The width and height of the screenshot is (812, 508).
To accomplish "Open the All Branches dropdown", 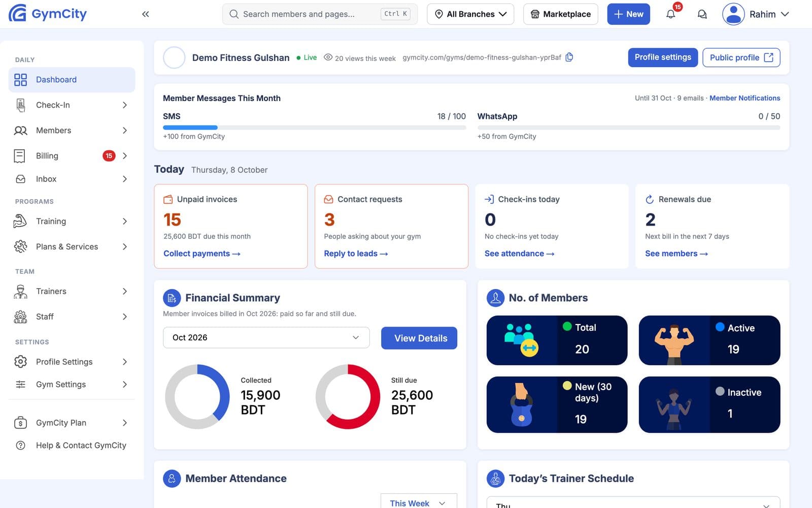I will pyautogui.click(x=470, y=14).
